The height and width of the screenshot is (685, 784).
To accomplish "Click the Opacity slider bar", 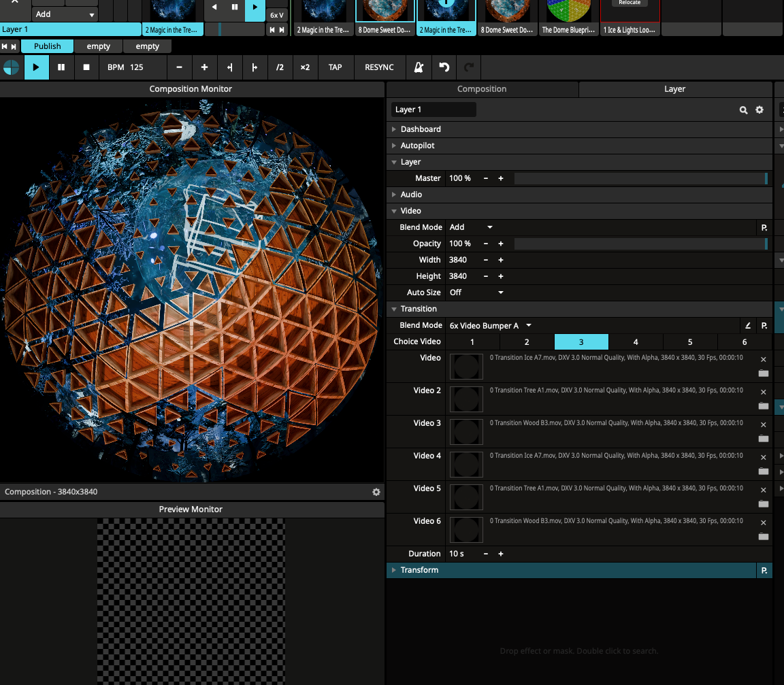I will tap(640, 244).
